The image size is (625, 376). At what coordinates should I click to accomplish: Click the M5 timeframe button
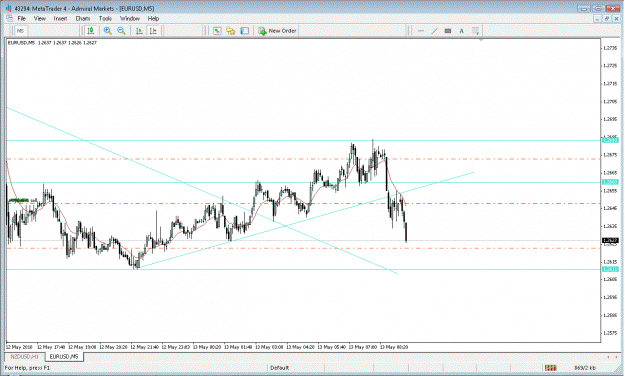[20, 31]
